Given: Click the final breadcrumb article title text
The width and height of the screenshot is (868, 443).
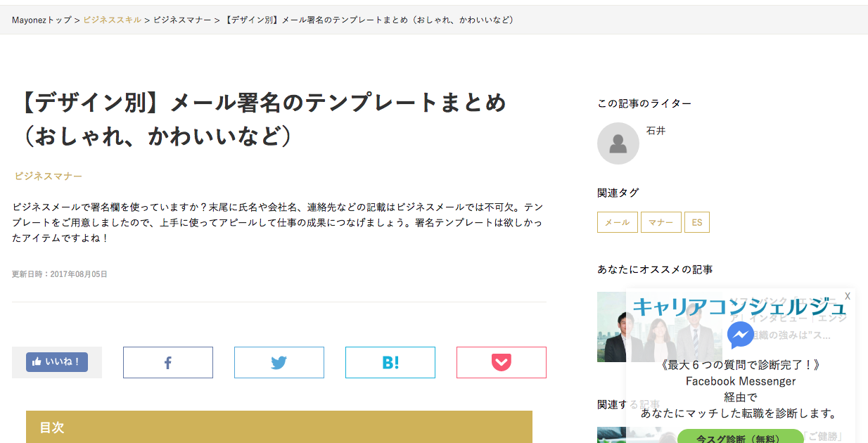Looking at the screenshot, I should coord(369,20).
